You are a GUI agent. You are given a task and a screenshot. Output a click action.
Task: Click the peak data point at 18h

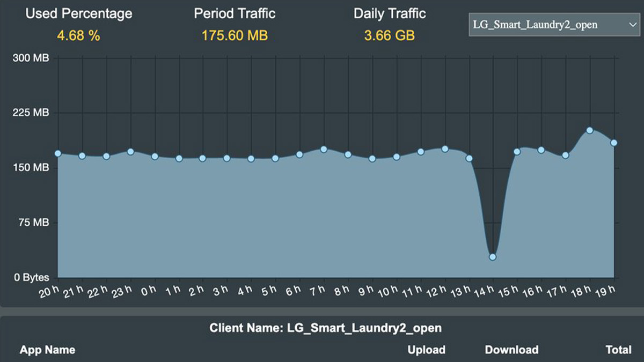[589, 130]
